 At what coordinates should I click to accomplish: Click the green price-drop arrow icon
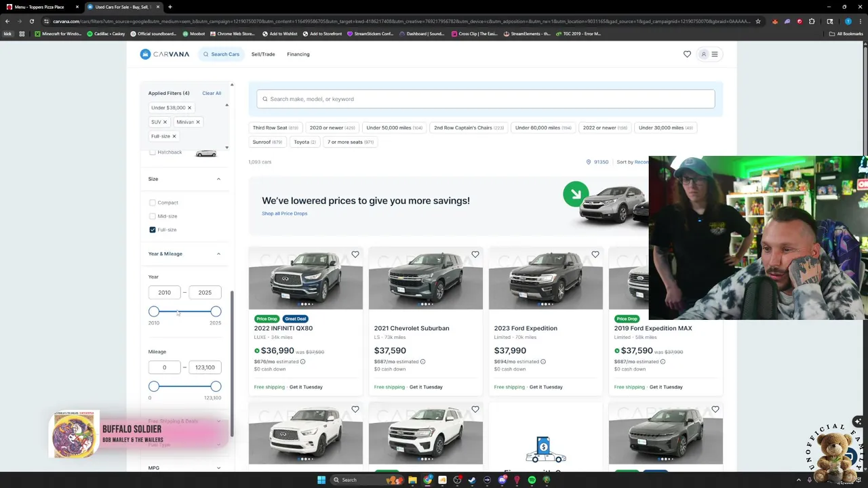point(576,195)
